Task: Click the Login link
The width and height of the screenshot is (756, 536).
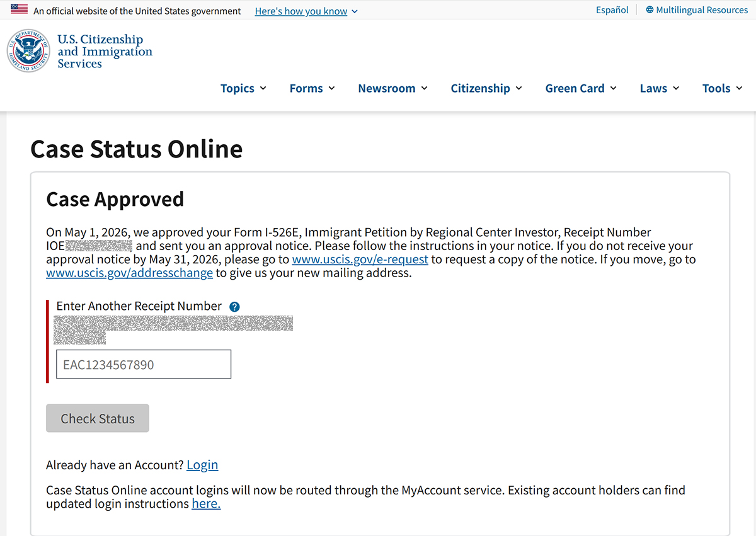Action: click(x=202, y=465)
